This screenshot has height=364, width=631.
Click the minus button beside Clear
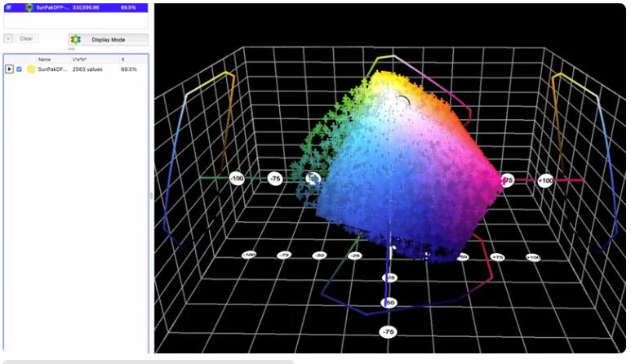8,38
